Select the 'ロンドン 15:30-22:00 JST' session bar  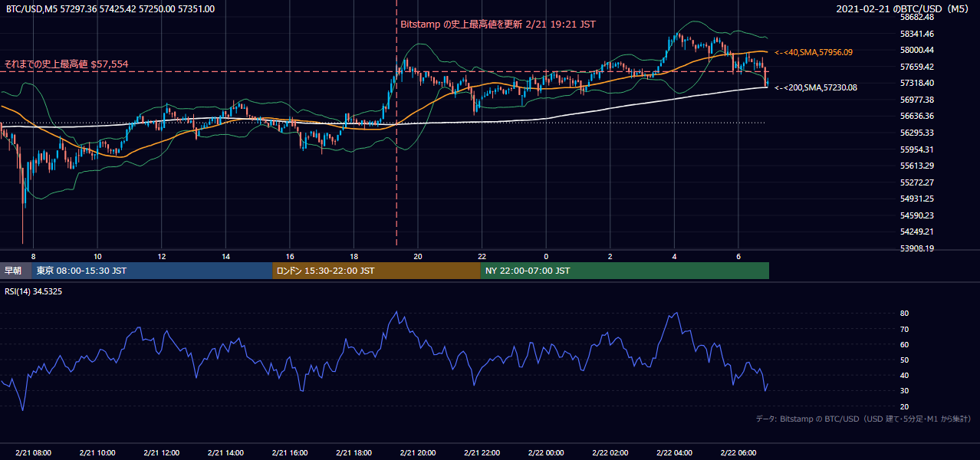(x=377, y=271)
